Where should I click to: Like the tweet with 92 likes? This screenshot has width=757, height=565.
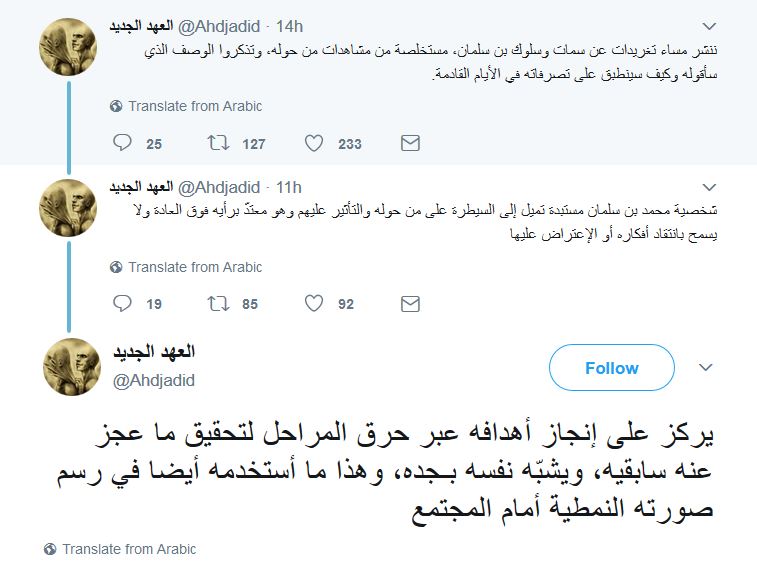click(314, 304)
